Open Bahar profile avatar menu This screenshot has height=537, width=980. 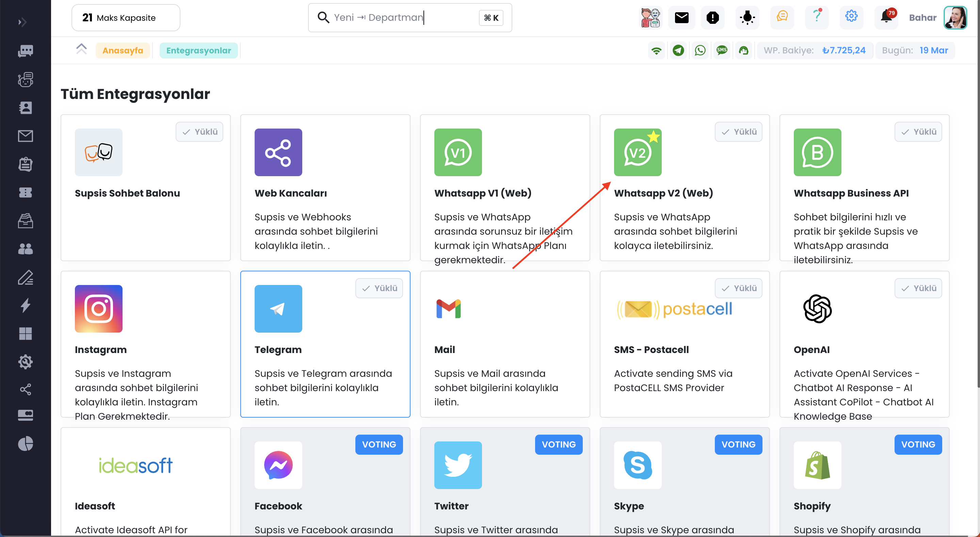tap(955, 17)
